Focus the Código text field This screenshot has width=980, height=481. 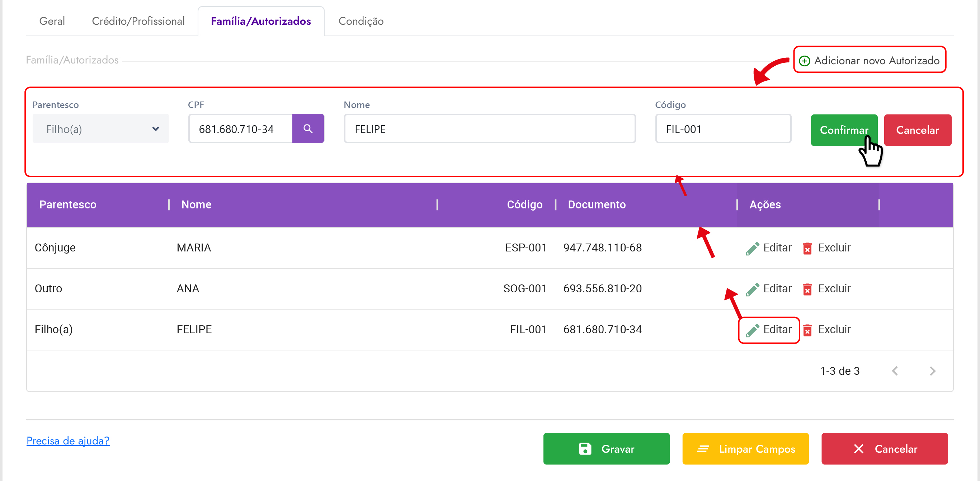tap(723, 129)
